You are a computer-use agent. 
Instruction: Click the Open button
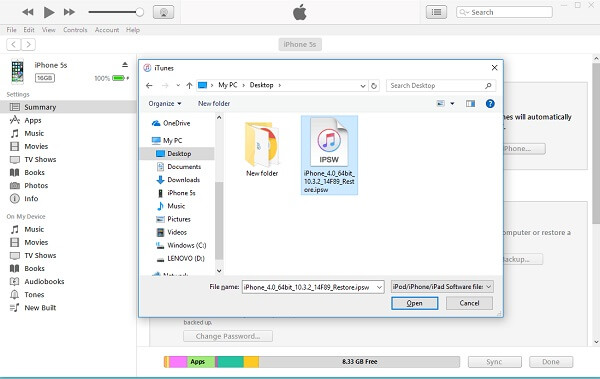tap(414, 303)
